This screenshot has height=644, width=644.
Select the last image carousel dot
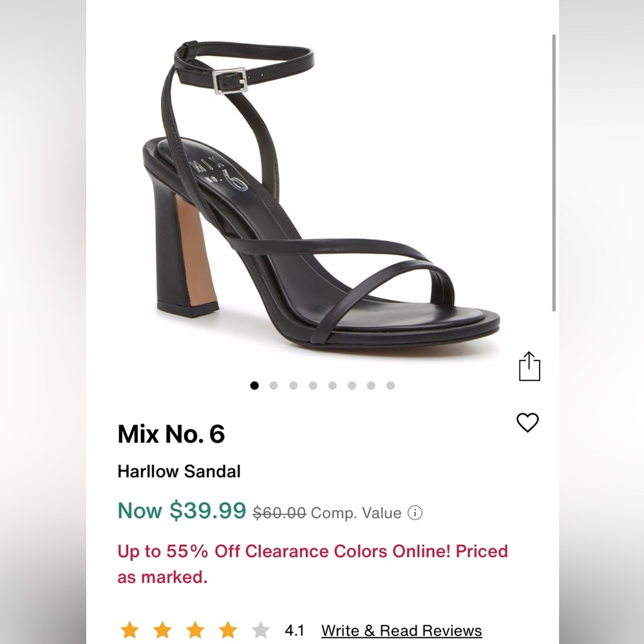coord(391,385)
